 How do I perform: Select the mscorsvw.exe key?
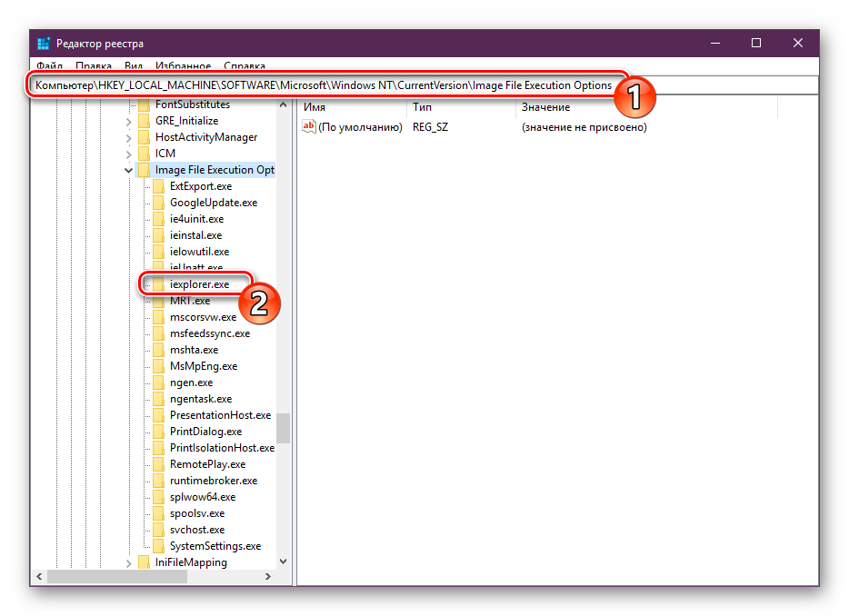point(203,317)
